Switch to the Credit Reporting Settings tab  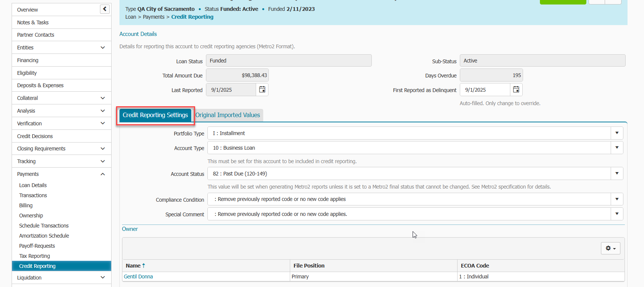click(x=155, y=115)
